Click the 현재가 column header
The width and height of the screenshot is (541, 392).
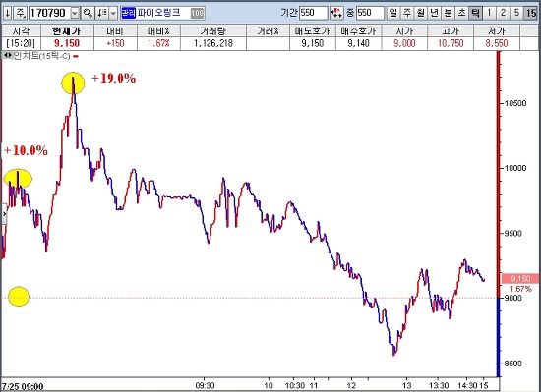(67, 30)
